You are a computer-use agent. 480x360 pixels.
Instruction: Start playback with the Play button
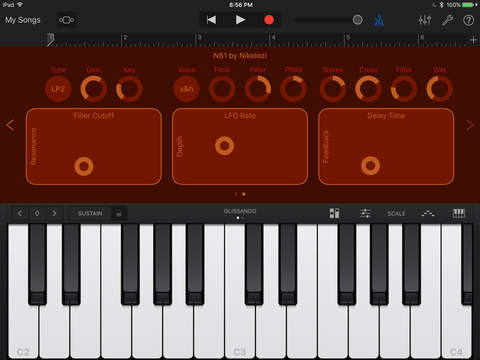point(240,20)
